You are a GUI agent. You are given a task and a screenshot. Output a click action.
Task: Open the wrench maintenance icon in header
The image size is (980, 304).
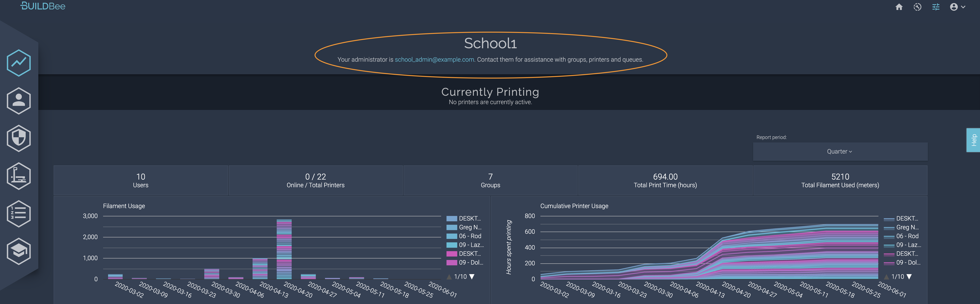click(917, 7)
